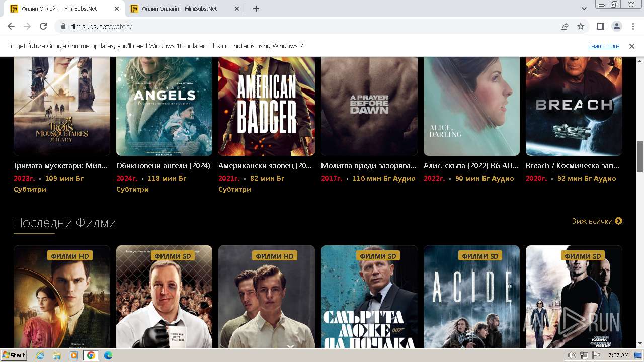Click title 'Алис, скъпа (2022) BG AU...'
Screen dimensions: 644x362
pyautogui.click(x=470, y=166)
